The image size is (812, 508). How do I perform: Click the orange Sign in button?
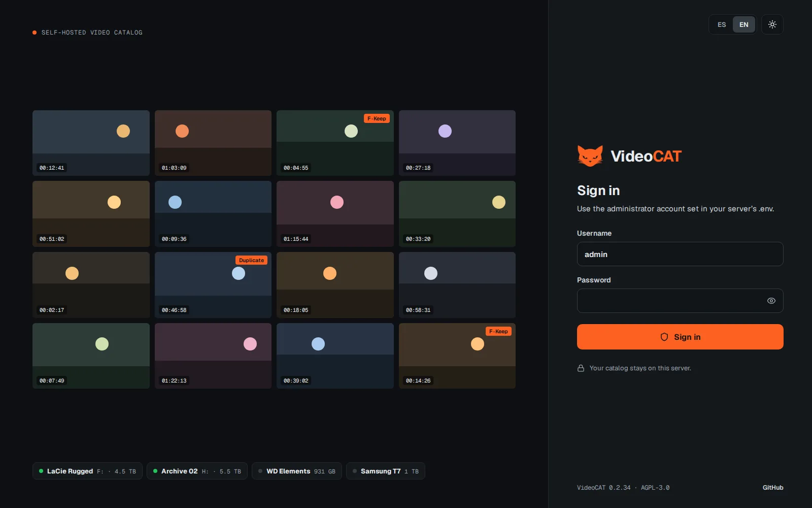click(680, 337)
